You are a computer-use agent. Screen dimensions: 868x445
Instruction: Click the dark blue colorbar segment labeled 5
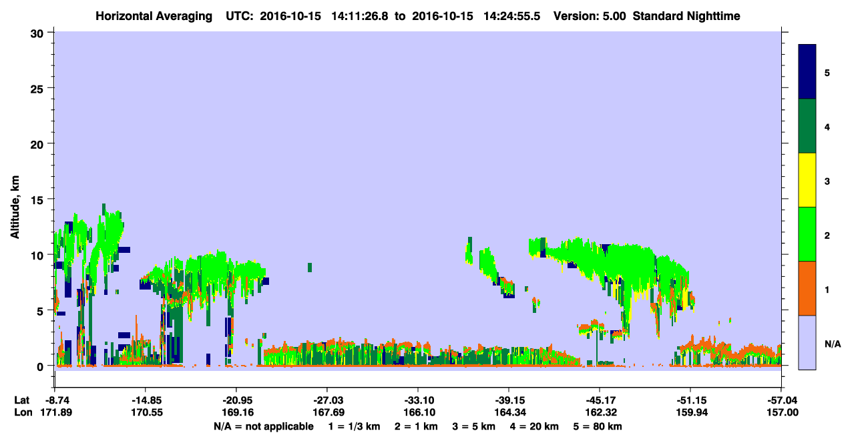click(807, 72)
